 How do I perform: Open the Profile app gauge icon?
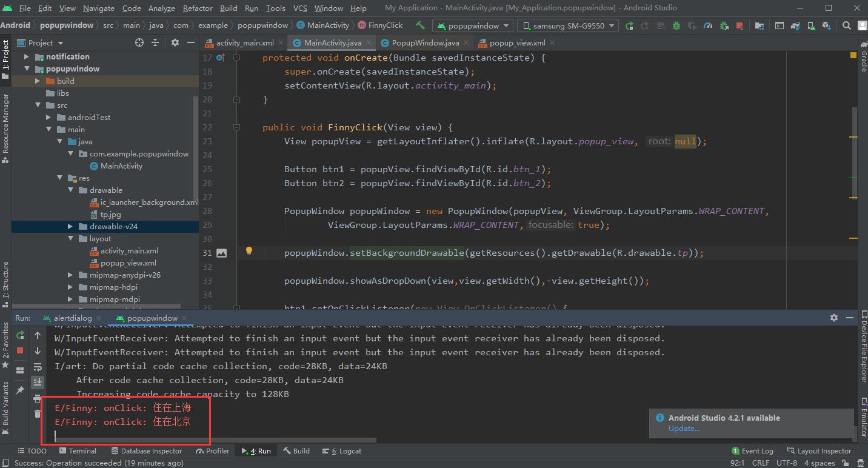[x=708, y=25]
